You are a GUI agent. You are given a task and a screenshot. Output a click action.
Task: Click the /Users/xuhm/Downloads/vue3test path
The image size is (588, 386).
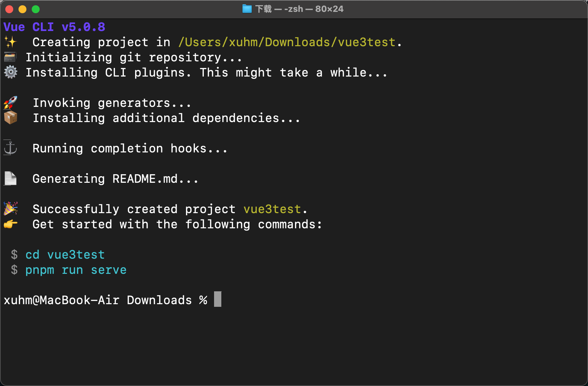coord(287,42)
